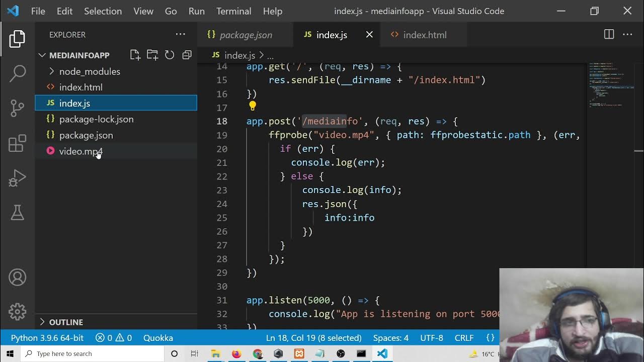Click the New File icon in Explorer
644x362 pixels.
tap(135, 55)
